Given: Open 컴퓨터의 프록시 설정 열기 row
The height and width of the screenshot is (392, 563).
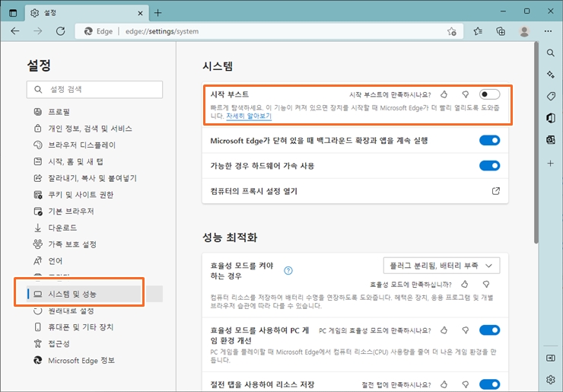Looking at the screenshot, I should pyautogui.click(x=355, y=191).
